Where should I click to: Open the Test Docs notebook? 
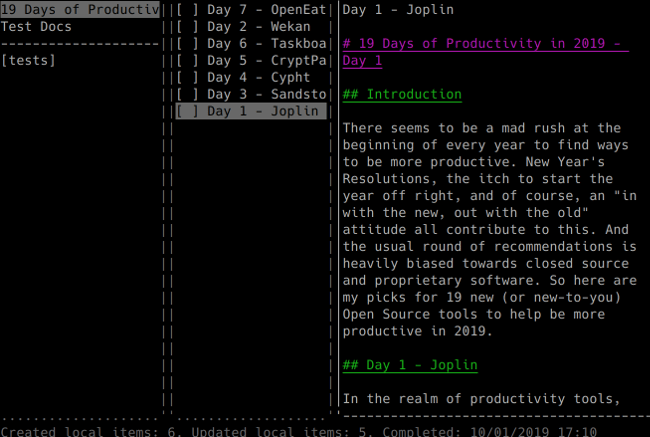36,27
